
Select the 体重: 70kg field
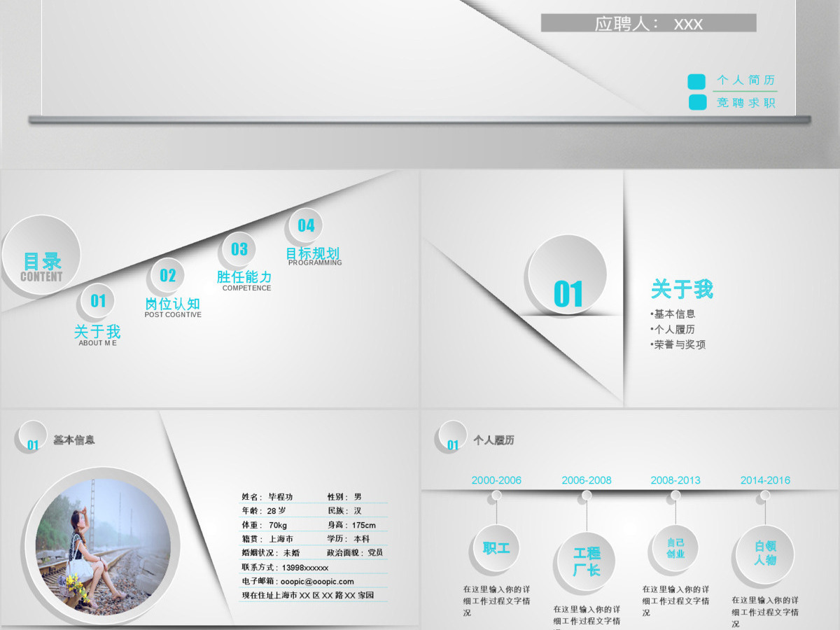tap(265, 525)
